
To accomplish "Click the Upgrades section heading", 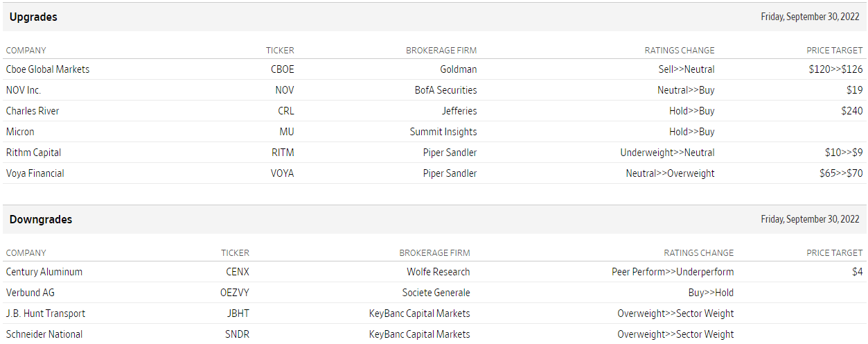I will (x=33, y=17).
